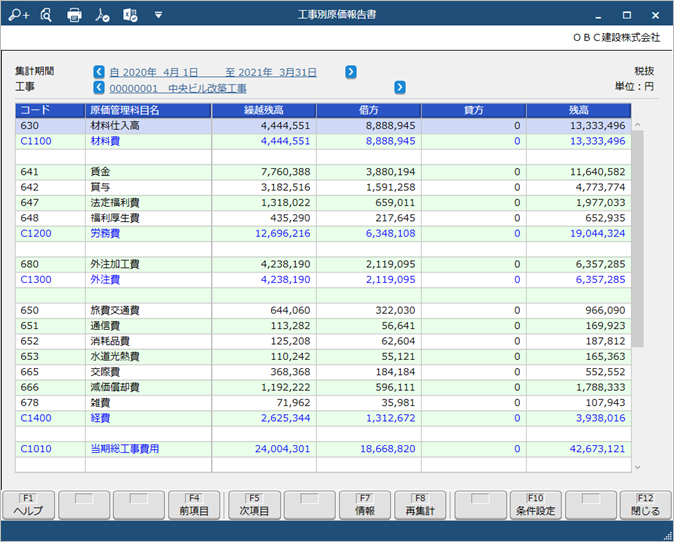Export the report to Excel icon

pyautogui.click(x=130, y=15)
